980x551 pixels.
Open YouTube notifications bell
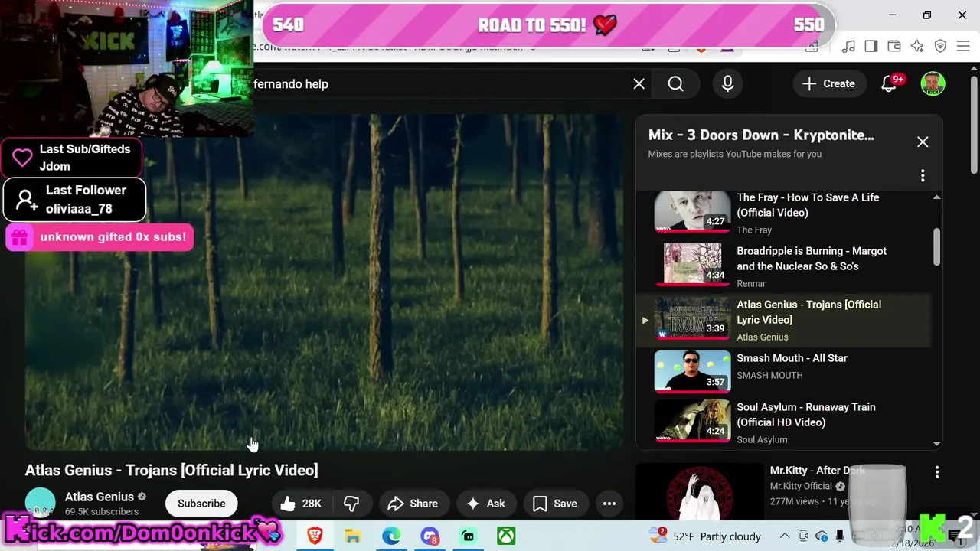[889, 84]
